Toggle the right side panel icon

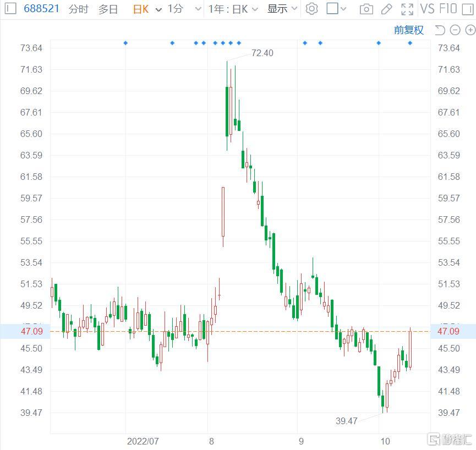pyautogui.click(x=468, y=9)
